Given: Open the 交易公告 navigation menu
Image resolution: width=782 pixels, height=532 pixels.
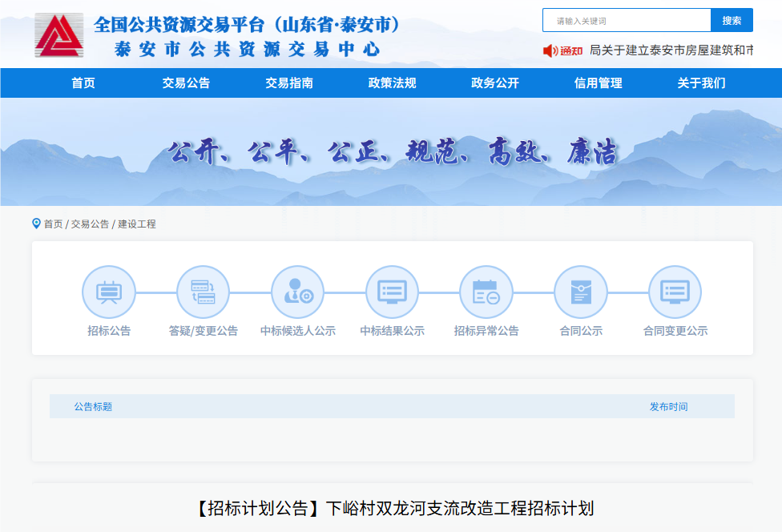Looking at the screenshot, I should click(186, 83).
